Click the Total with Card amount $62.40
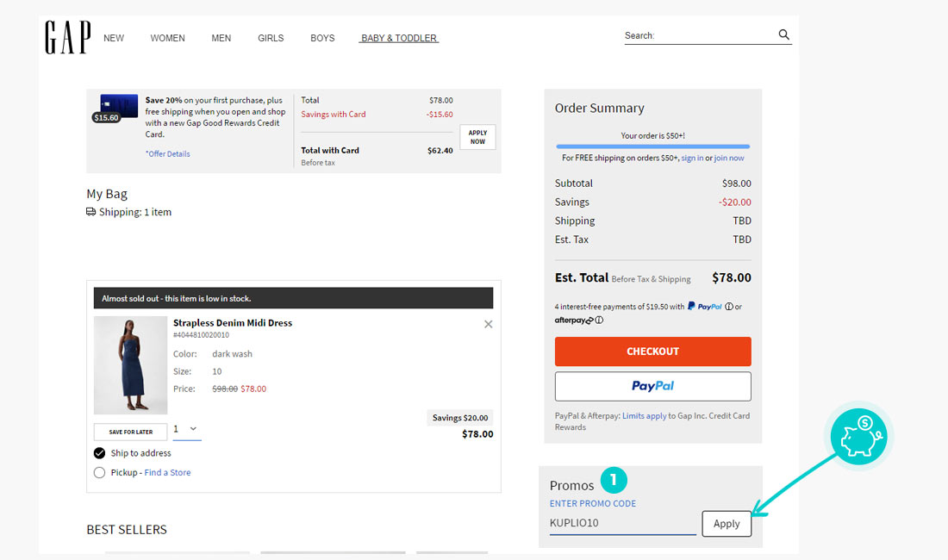The image size is (948, 560). (440, 151)
